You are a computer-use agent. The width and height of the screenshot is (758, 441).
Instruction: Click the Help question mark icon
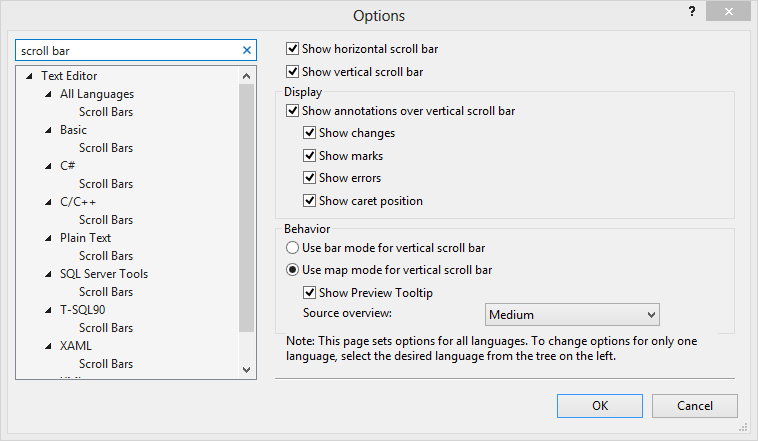(691, 11)
